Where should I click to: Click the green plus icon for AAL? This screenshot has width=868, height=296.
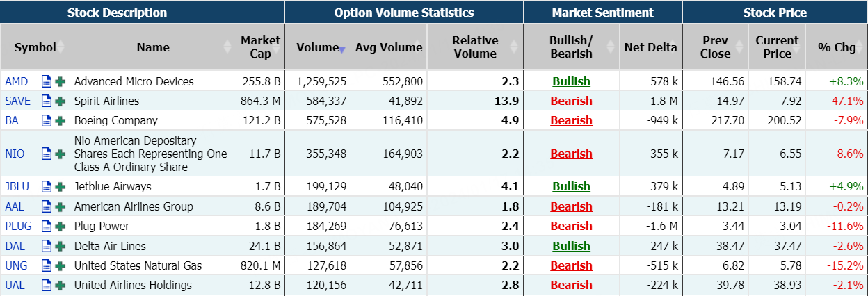[x=61, y=206]
